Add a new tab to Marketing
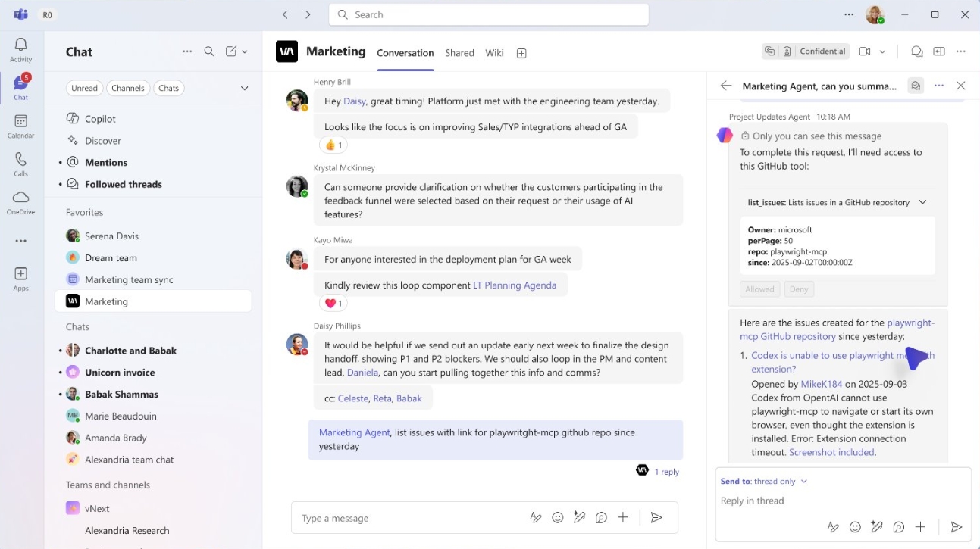 (521, 53)
